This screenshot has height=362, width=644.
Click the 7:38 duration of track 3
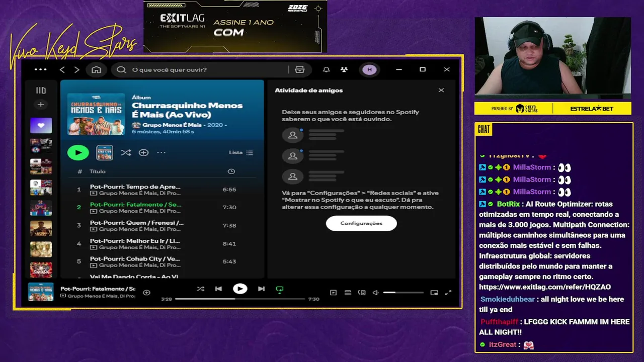pos(229,225)
